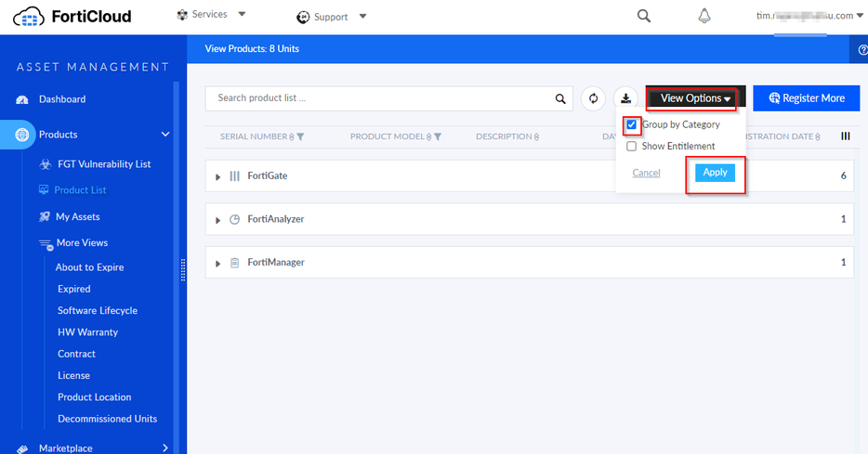Open My Assets view
This screenshot has height=454, width=868.
[77, 216]
